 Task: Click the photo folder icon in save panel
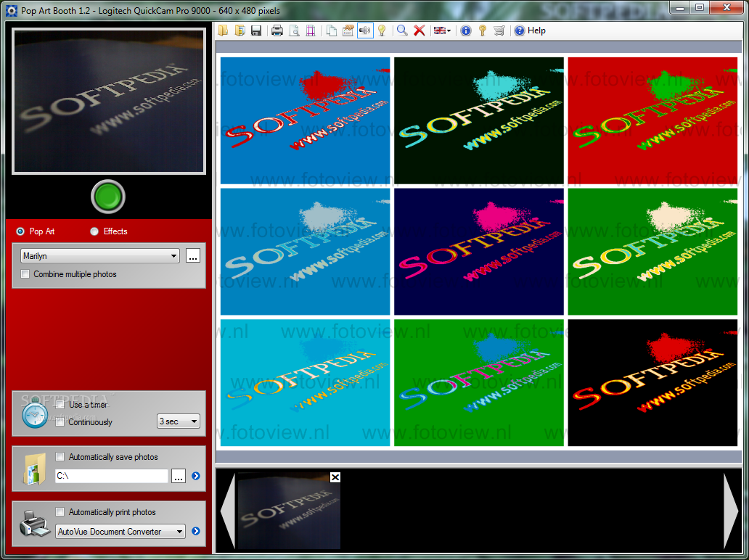(x=35, y=469)
